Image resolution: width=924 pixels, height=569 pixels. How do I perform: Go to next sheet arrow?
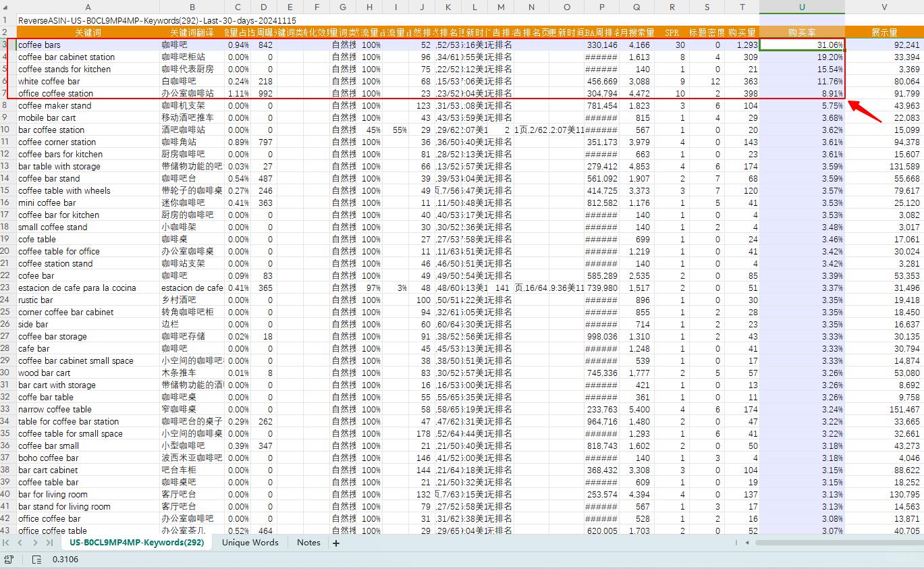click(35, 543)
